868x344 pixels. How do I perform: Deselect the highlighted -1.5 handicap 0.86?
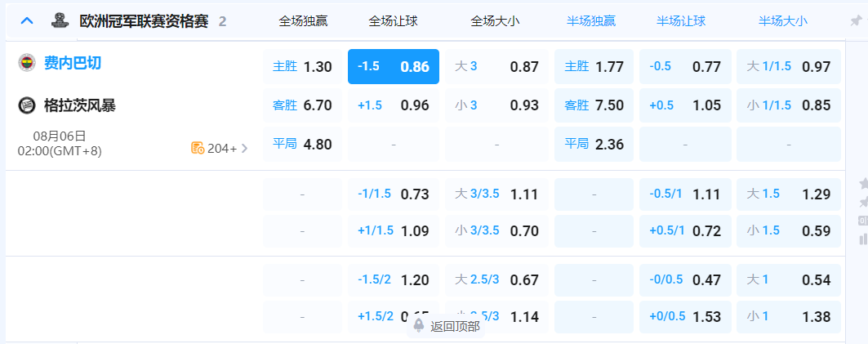point(394,67)
